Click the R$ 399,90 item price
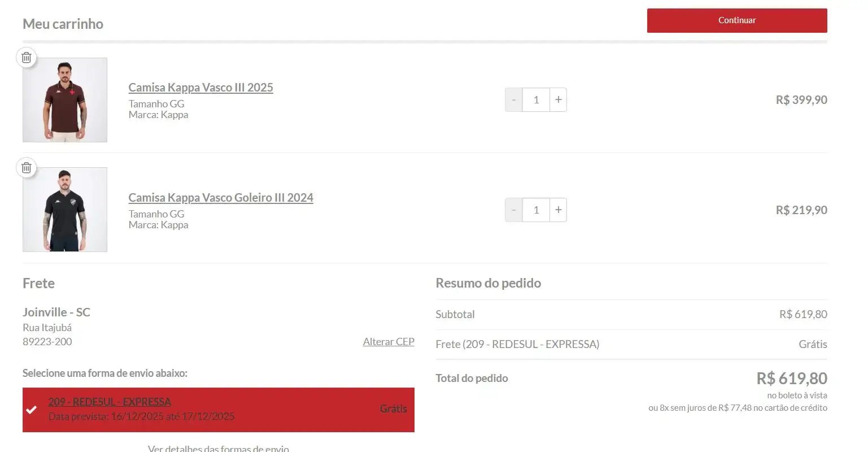 coord(801,100)
